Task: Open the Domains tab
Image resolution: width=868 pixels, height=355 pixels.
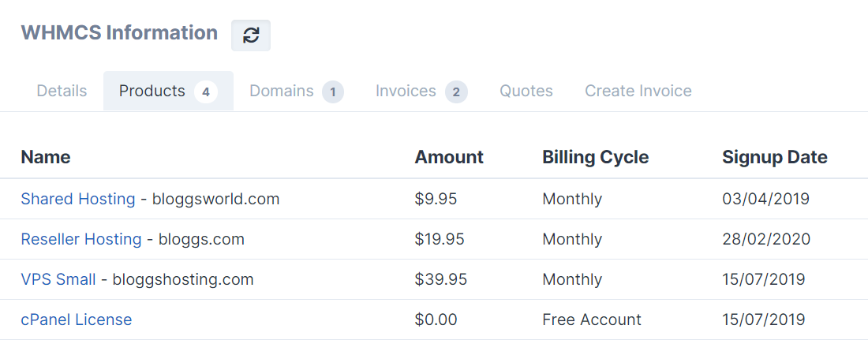Action: (282, 91)
